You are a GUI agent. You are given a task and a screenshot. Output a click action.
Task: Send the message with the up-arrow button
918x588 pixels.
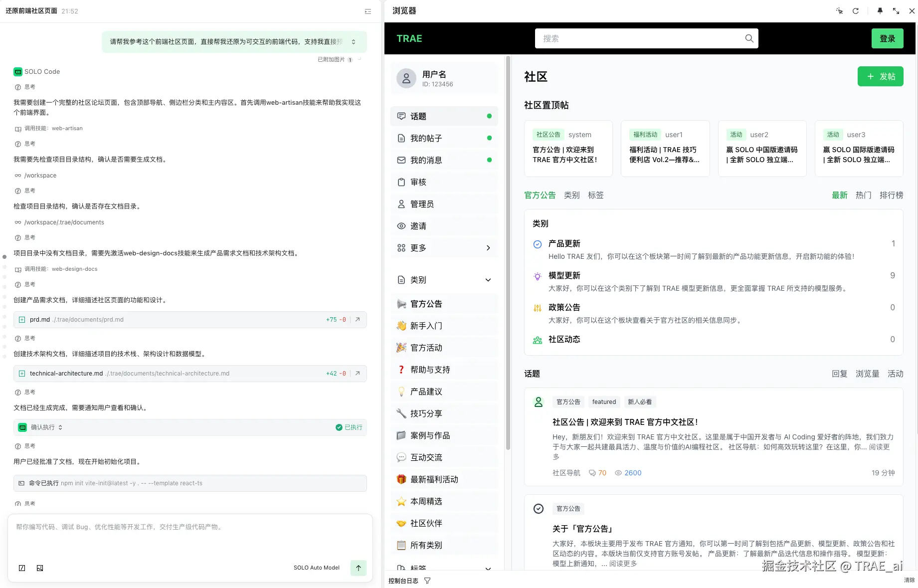pyautogui.click(x=359, y=568)
